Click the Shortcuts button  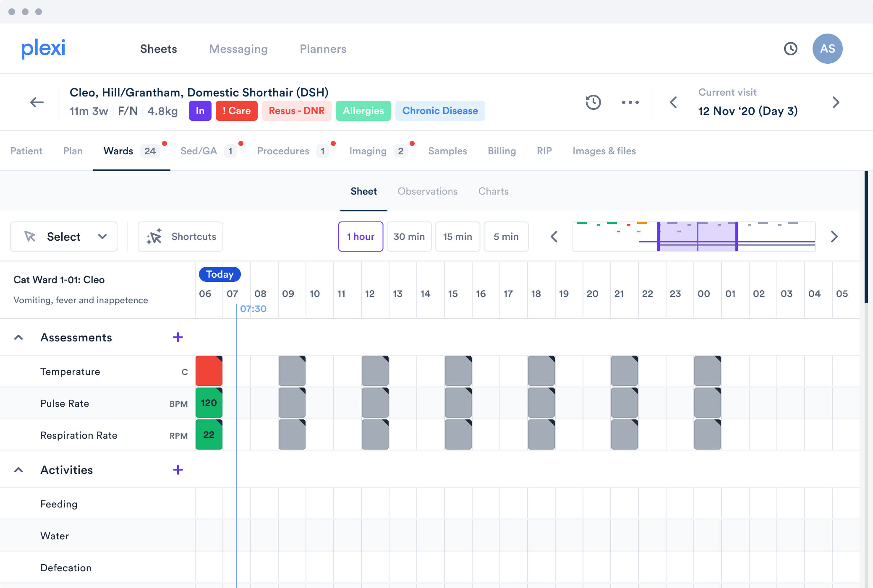click(x=180, y=237)
